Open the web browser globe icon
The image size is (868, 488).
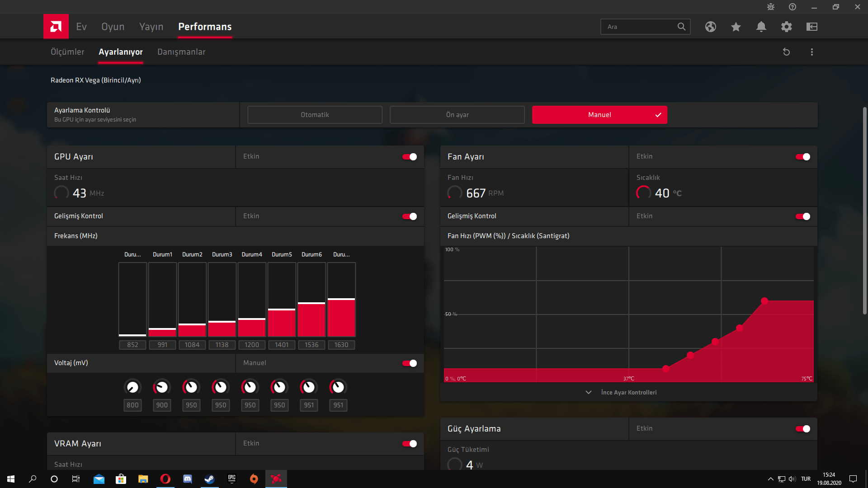pyautogui.click(x=710, y=27)
